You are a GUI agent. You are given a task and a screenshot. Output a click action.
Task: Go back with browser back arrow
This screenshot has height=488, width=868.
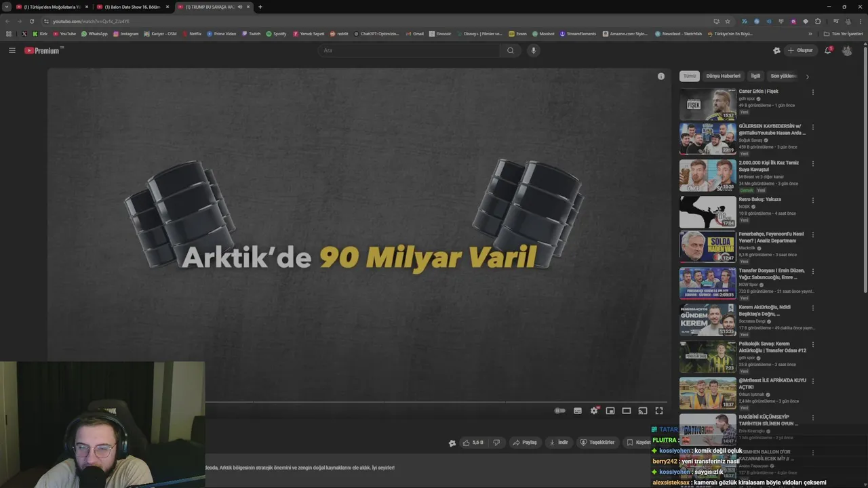pos(7,21)
